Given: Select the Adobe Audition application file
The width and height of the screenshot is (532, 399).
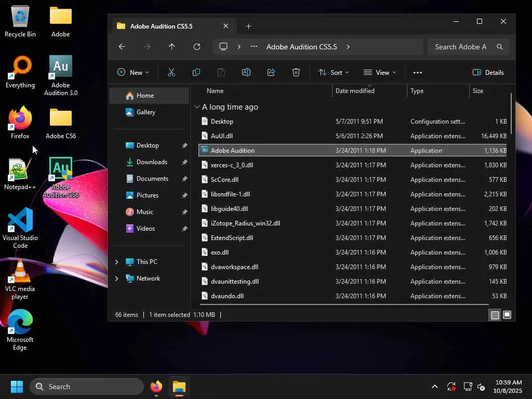Looking at the screenshot, I should click(353, 150).
